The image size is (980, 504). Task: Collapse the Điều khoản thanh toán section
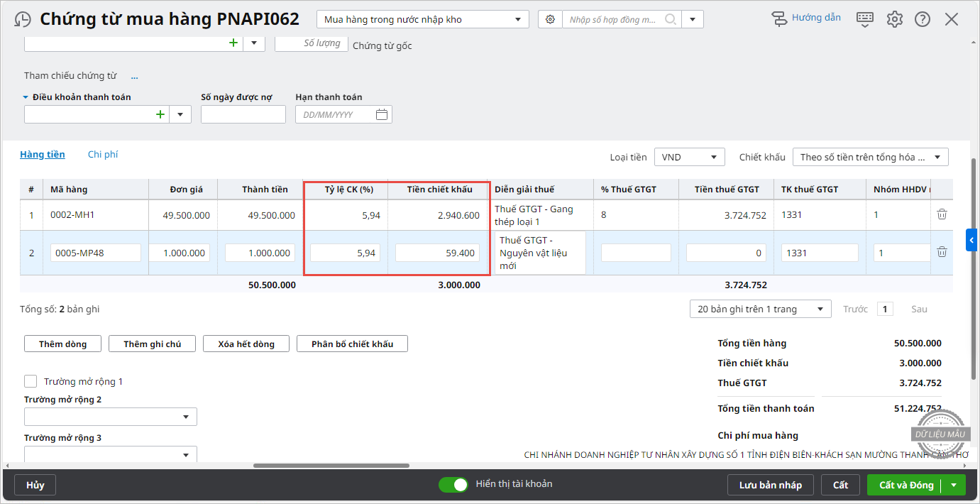[26, 97]
